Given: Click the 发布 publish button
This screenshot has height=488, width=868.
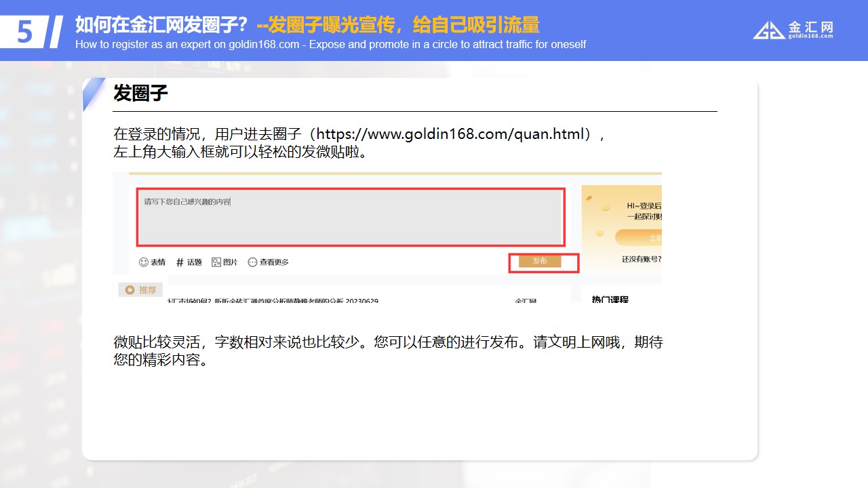Looking at the screenshot, I should (x=540, y=261).
